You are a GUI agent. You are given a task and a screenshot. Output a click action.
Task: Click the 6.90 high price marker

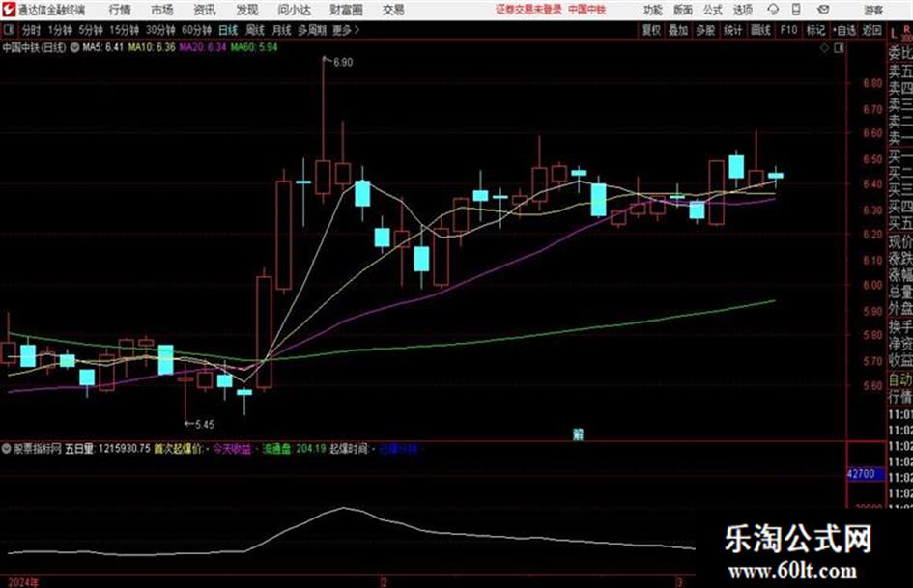click(x=343, y=63)
